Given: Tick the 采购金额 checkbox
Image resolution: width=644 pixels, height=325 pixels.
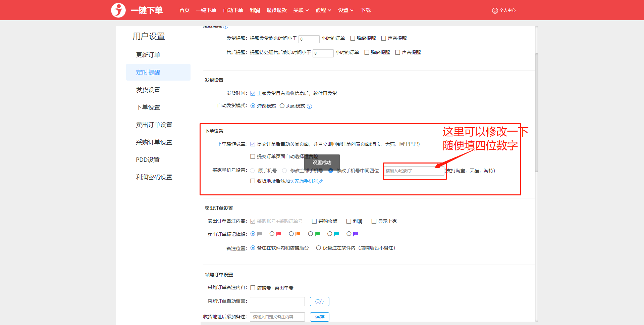Looking at the screenshot, I should pyautogui.click(x=314, y=221).
